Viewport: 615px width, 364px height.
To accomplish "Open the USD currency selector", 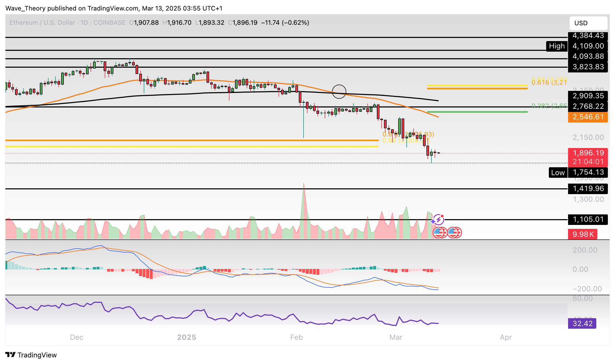I will 588,23.
